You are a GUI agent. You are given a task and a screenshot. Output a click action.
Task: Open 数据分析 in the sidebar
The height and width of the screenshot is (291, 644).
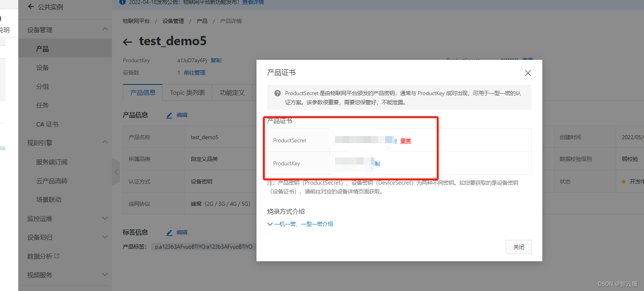40,256
